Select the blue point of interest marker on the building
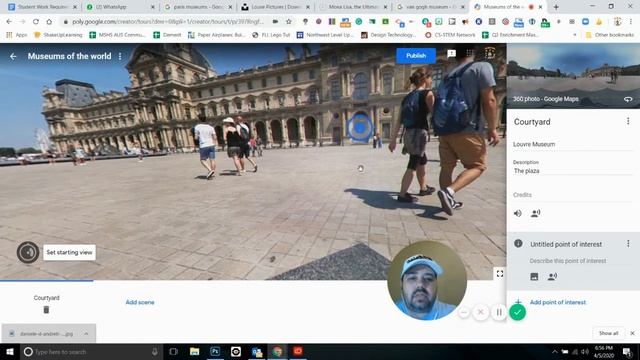Screen dimensions: 640x360 point(360,128)
